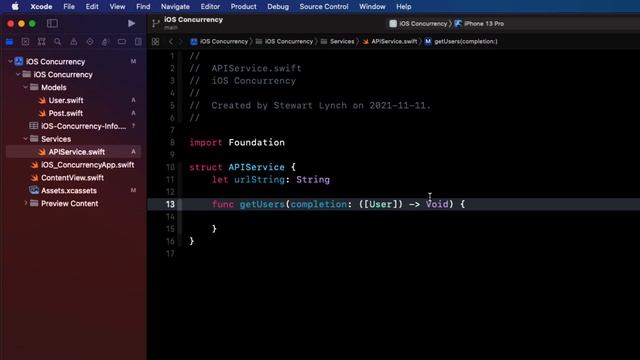The image size is (640, 360).
Task: Select ContentView.swift file
Action: pos(73,178)
